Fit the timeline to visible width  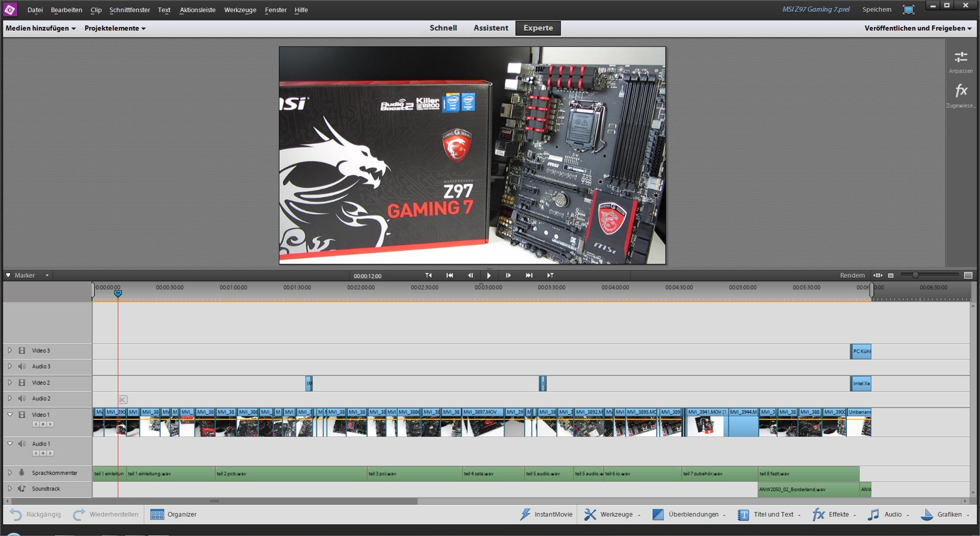coord(878,275)
